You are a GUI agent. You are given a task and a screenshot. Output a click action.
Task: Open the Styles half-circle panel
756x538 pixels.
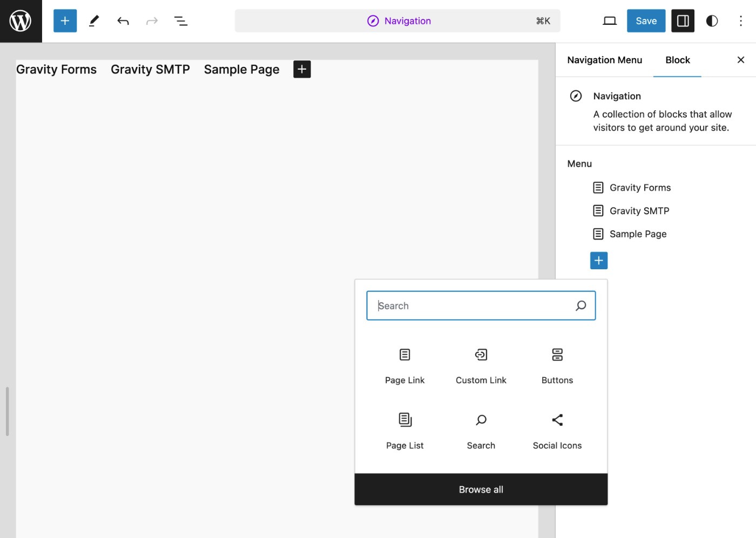712,21
